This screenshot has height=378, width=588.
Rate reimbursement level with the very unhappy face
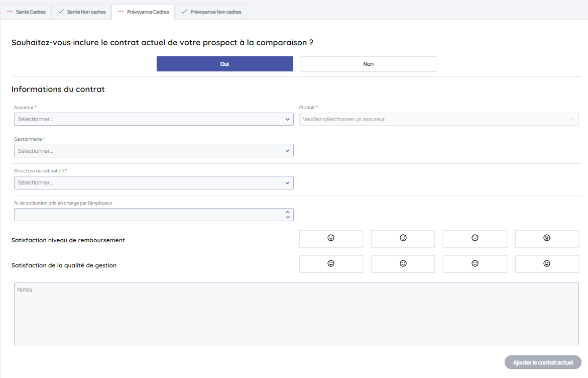click(x=547, y=238)
